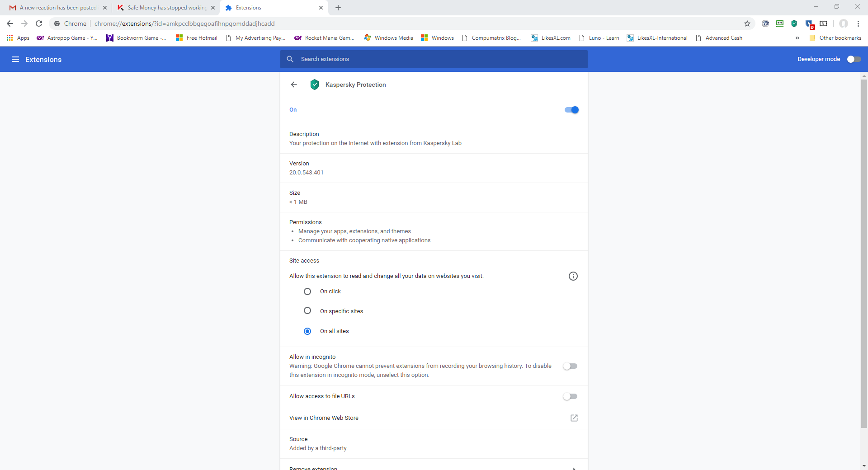The image size is (868, 470).
Task: Open the Apps shortcut in bookmarks bar
Action: 18,38
